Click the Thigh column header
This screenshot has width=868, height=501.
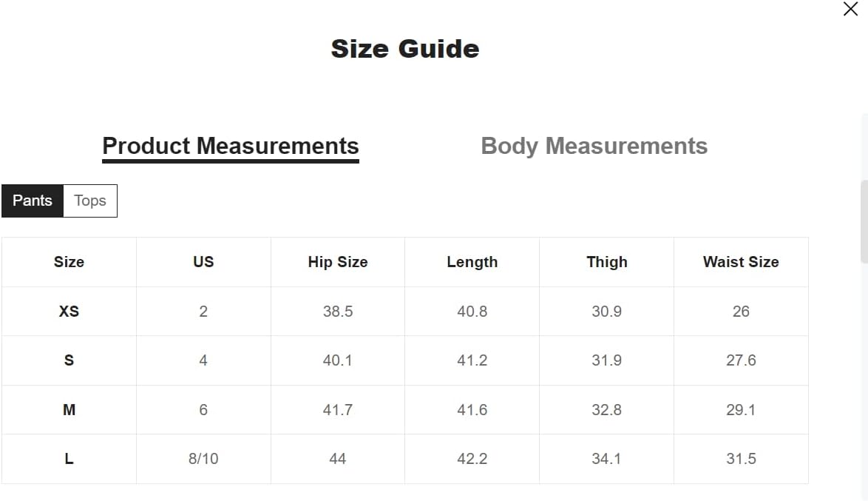[607, 262]
